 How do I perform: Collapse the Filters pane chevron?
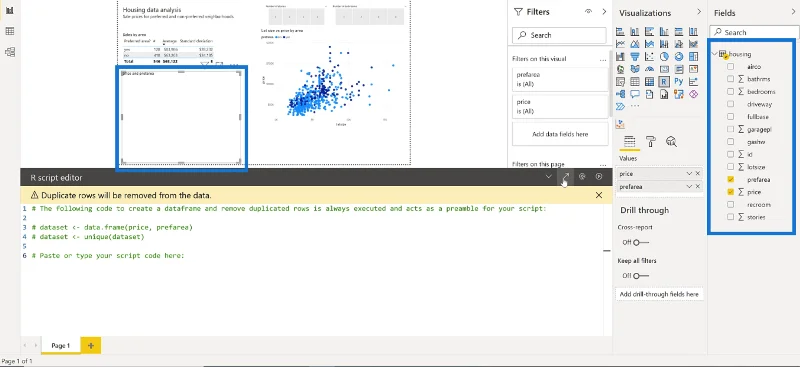point(604,11)
